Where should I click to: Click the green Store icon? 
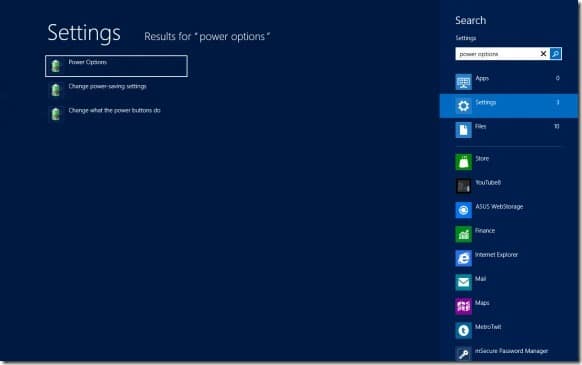point(464,162)
